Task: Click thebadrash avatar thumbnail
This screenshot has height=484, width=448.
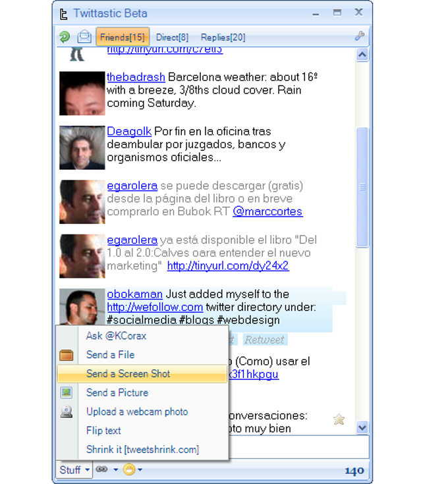Action: pos(82,94)
